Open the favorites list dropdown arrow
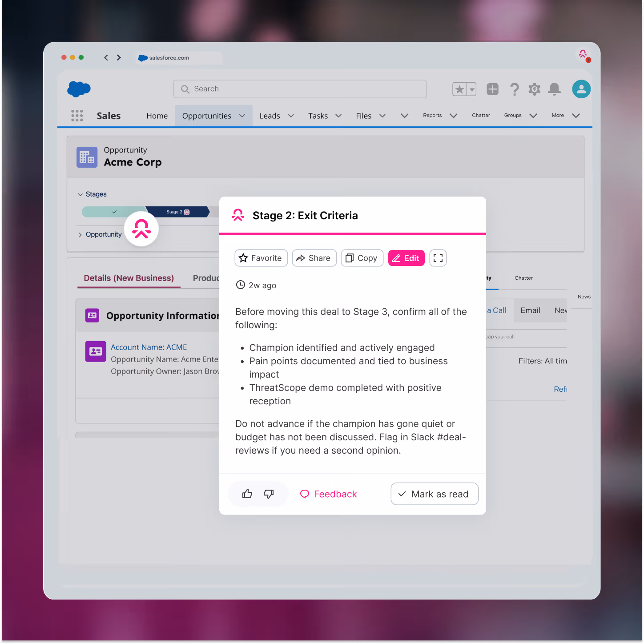This screenshot has width=644, height=644. (x=472, y=89)
